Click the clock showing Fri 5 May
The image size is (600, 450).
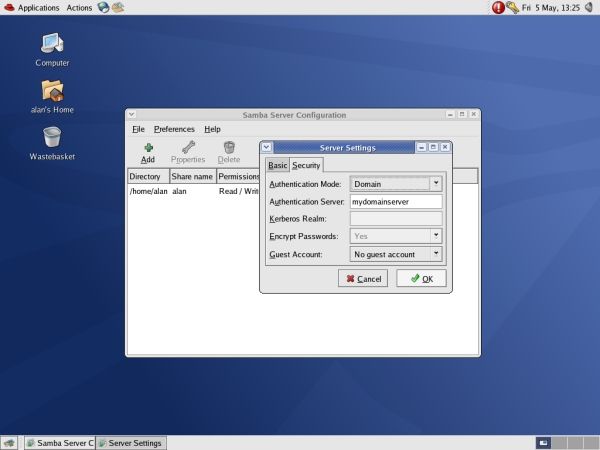[x=551, y=8]
